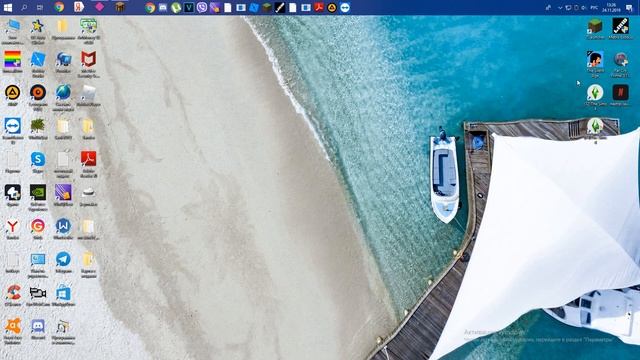Screen dimensions: 640x360
Task: Open TeamViewer from the taskbar
Action: point(345,7)
